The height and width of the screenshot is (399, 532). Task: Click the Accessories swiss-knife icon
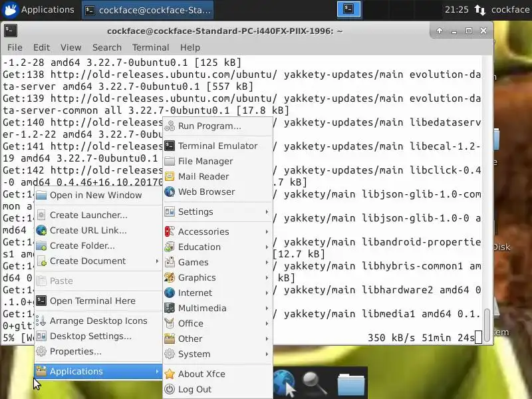coord(170,231)
